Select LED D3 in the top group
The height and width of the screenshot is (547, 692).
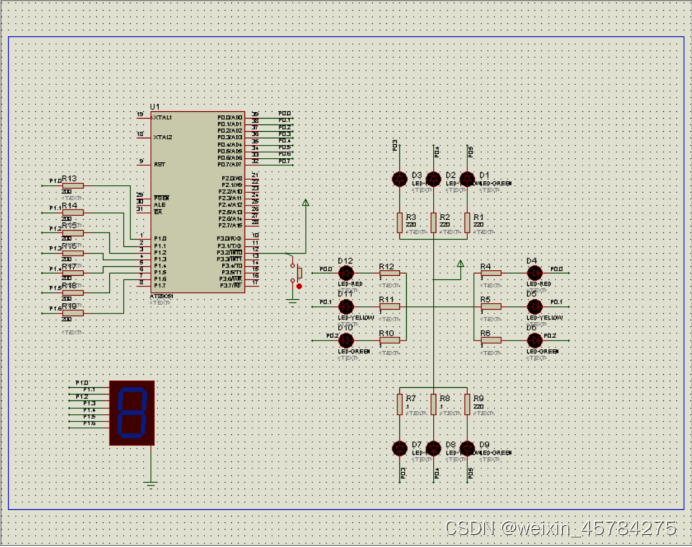point(400,179)
